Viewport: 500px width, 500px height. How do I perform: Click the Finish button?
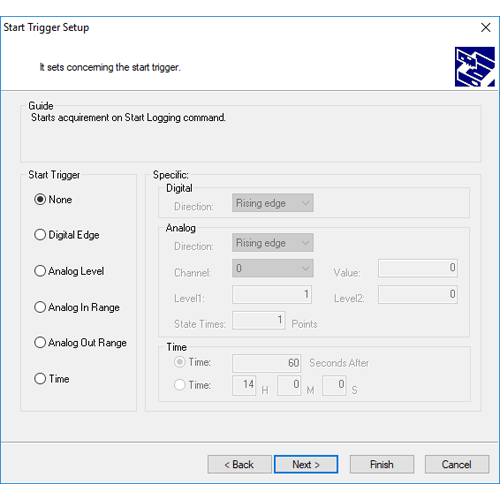382,464
